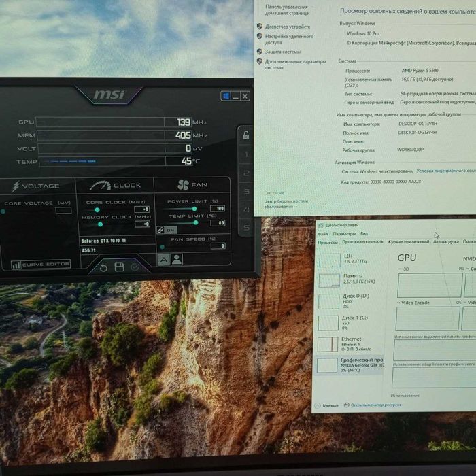This screenshot has height=476, width=476.
Task: Open the Curve Editor
Action: (x=41, y=265)
